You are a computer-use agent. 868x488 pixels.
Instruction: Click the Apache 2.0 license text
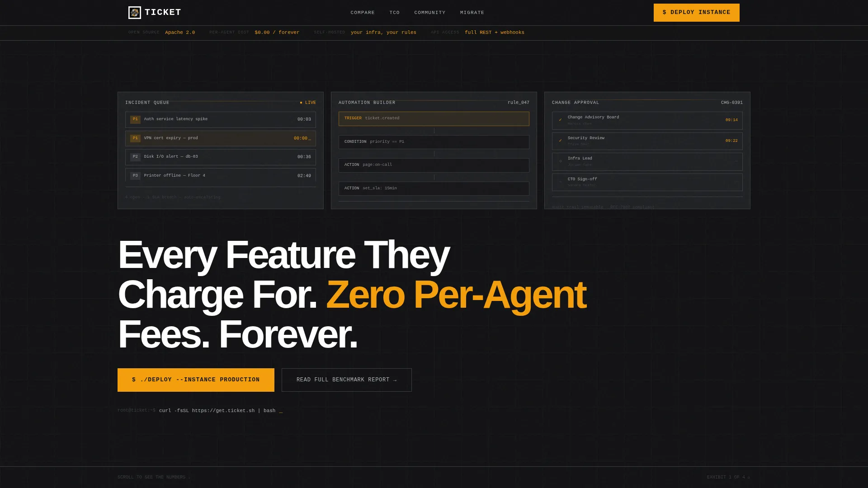180,33
